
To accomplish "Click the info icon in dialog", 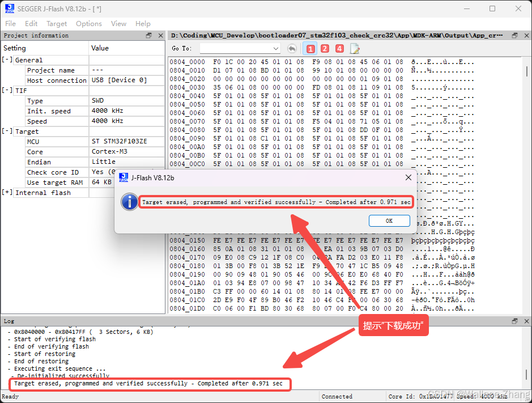I will click(129, 202).
